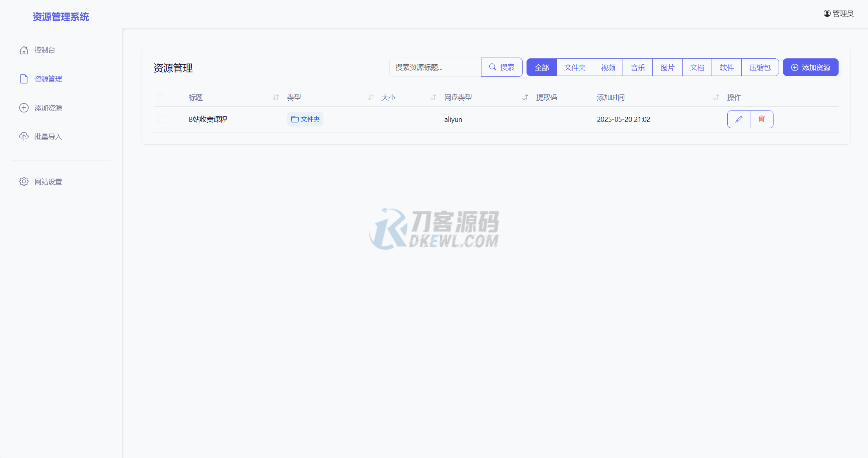The width and height of the screenshot is (868, 458).
Task: Focus the 搜索资源标题 input field
Action: point(435,67)
